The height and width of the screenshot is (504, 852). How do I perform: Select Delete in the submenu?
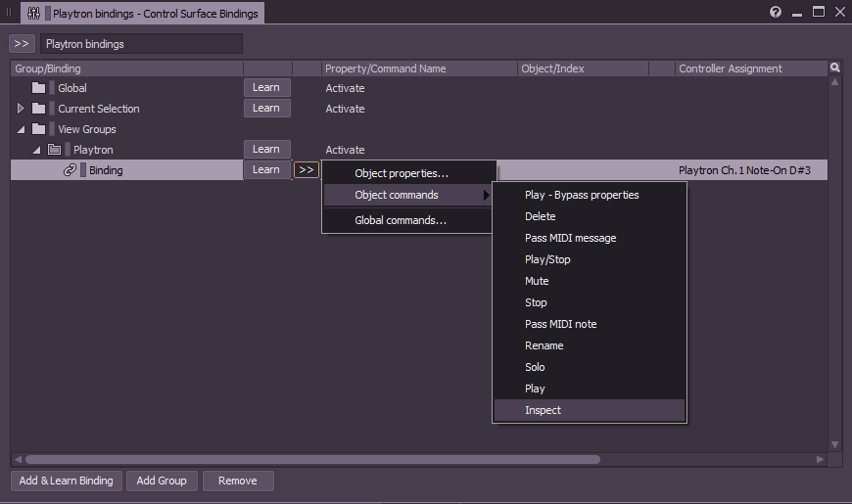tap(590, 216)
